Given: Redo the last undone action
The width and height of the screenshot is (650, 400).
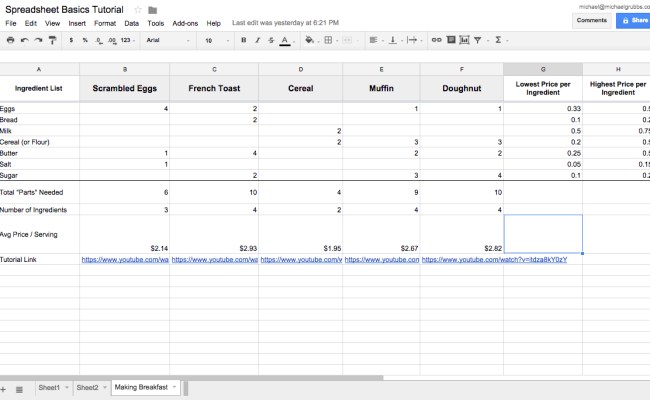Looking at the screenshot, I should coord(39,40).
